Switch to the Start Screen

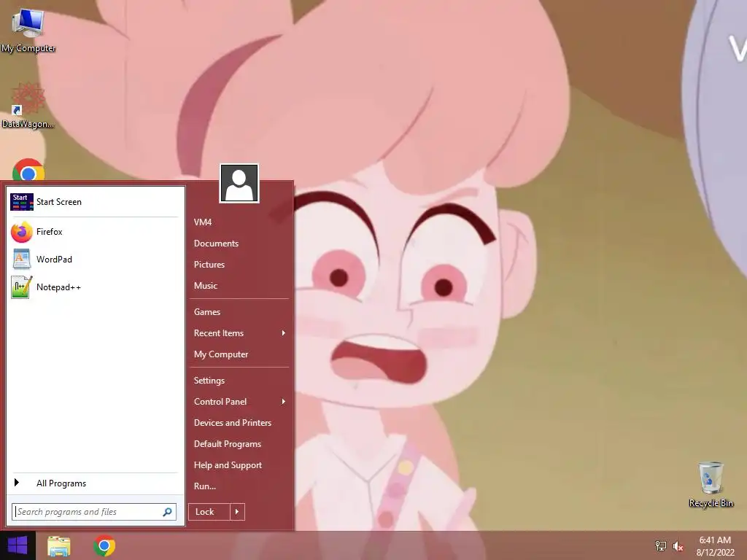pos(94,202)
